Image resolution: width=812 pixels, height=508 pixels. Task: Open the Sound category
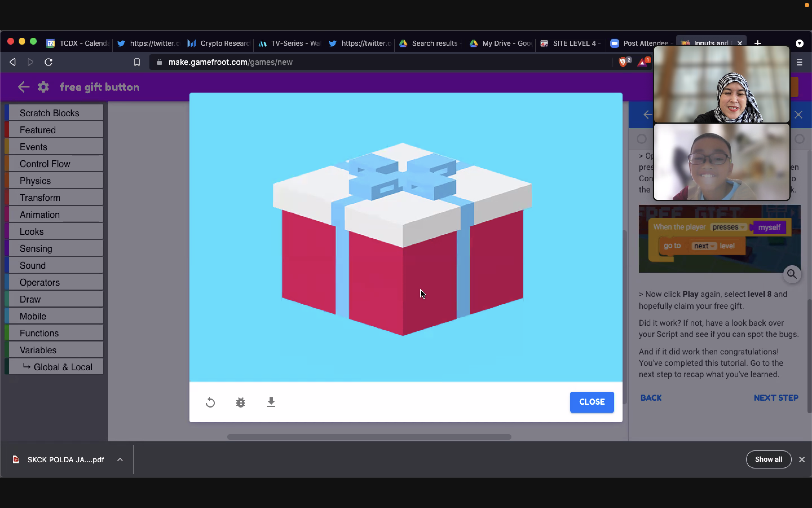pyautogui.click(x=54, y=265)
